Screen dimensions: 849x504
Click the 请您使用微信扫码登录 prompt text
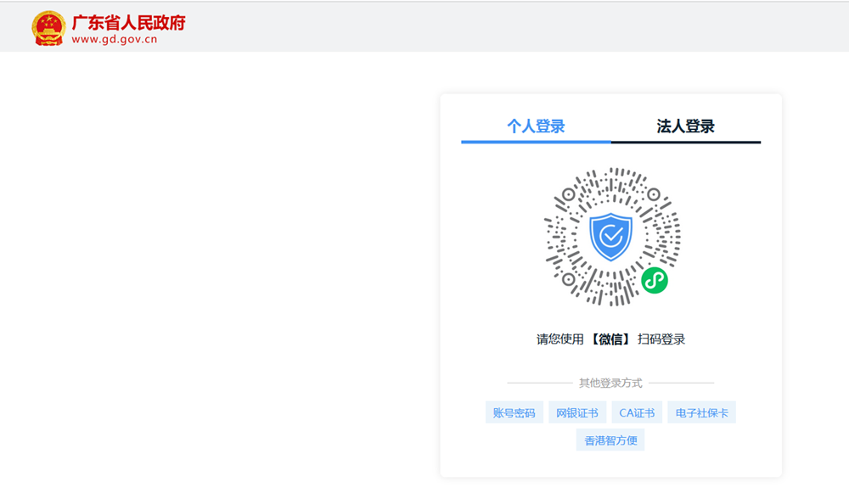pyautogui.click(x=610, y=339)
